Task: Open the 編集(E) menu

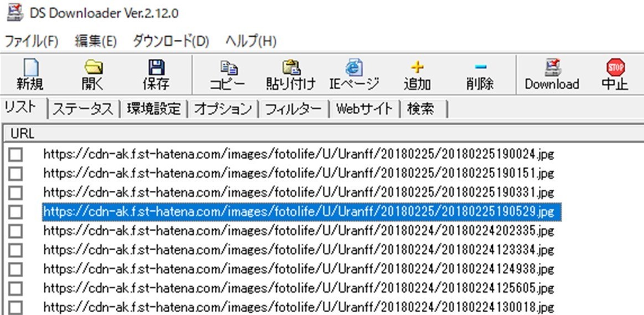Action: pos(96,41)
